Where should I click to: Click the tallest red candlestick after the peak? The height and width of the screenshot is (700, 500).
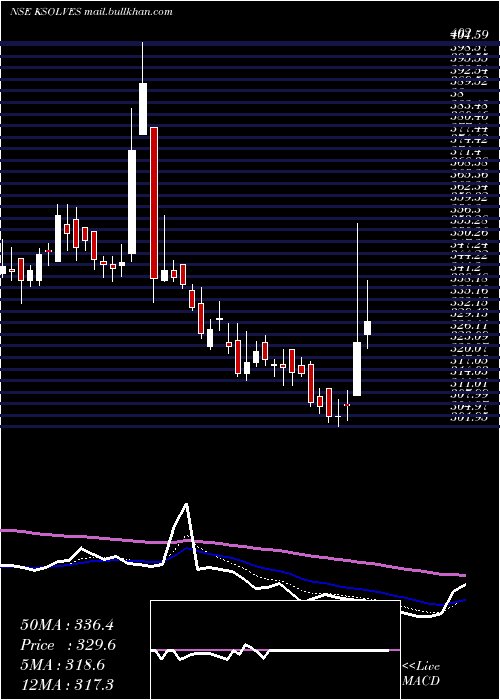(154, 203)
